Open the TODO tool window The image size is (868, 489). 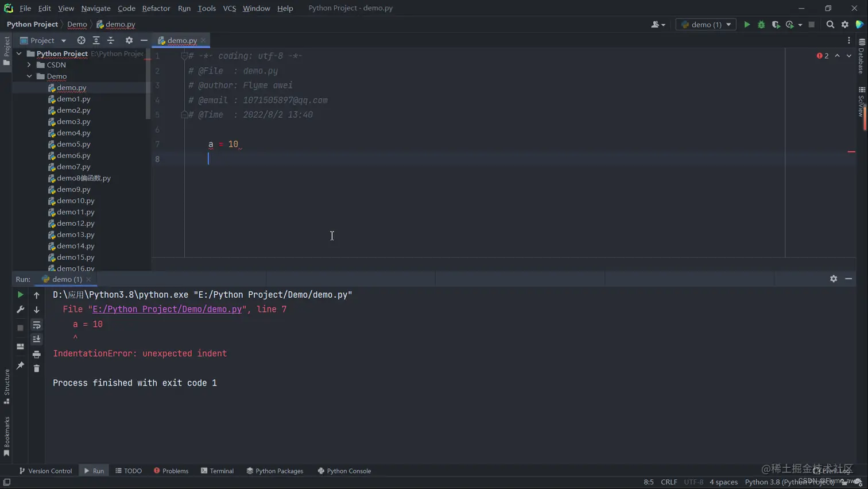(129, 471)
